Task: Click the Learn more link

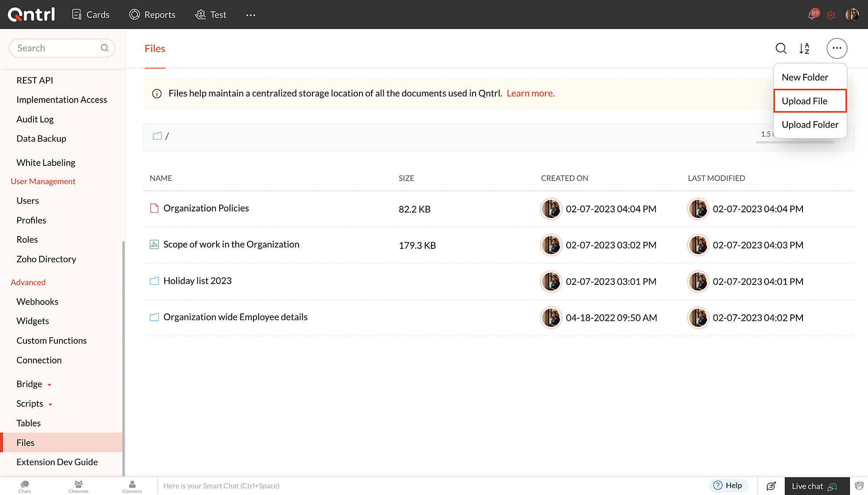Action: point(530,93)
